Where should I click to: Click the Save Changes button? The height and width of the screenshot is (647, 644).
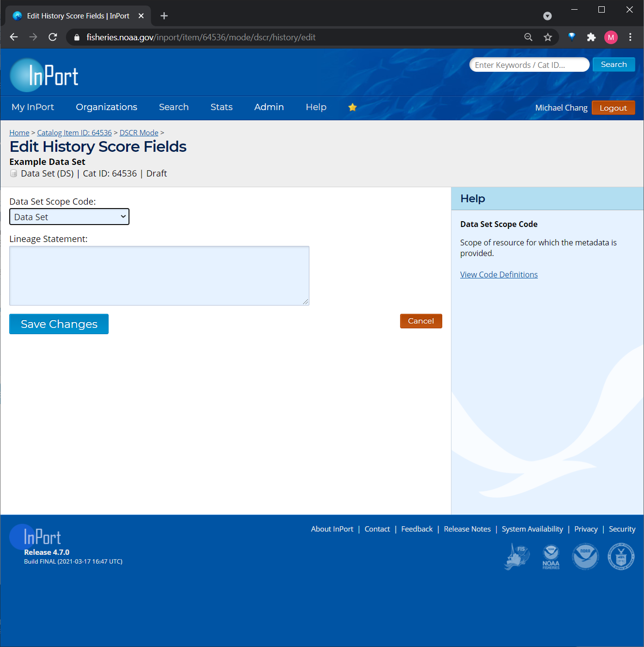pos(59,324)
